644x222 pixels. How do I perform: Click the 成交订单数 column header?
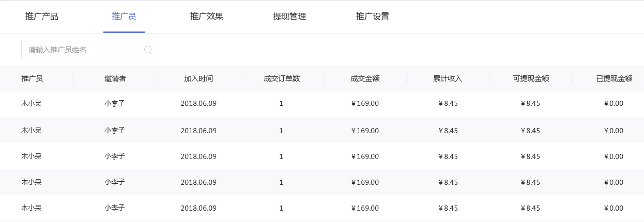(282, 79)
